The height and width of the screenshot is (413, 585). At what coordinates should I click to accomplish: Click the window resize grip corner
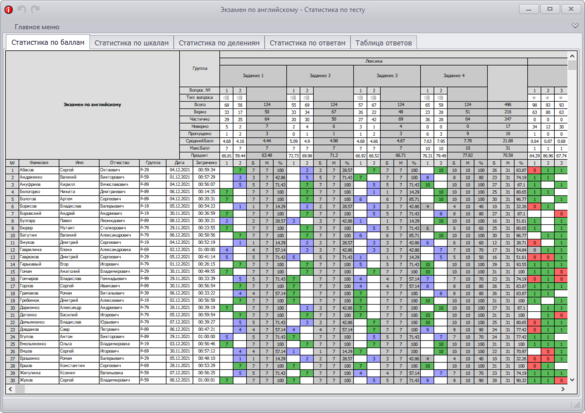coord(576,405)
